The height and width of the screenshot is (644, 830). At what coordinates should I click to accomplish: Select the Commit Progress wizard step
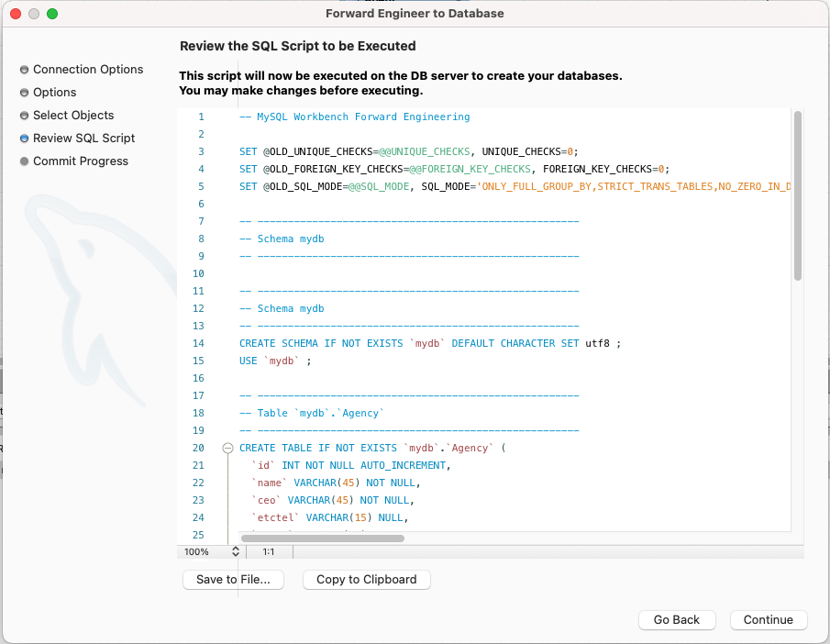point(81,161)
